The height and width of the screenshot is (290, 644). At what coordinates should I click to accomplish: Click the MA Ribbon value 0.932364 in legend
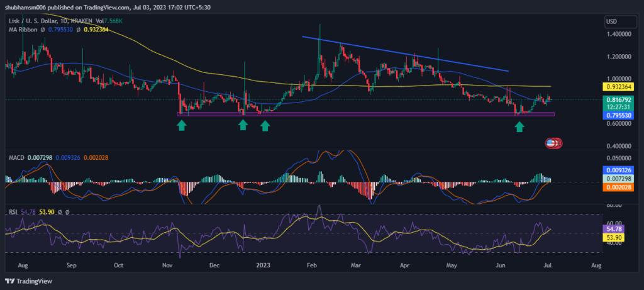[x=96, y=30]
